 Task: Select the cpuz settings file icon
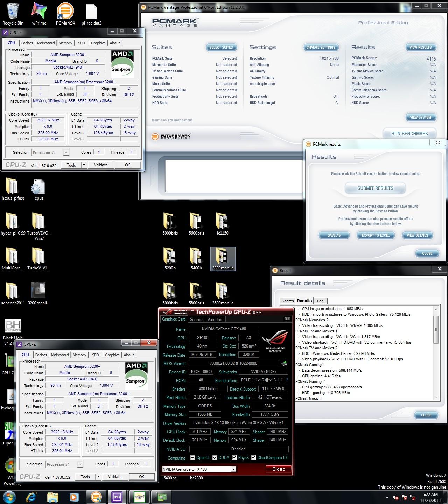(39, 189)
